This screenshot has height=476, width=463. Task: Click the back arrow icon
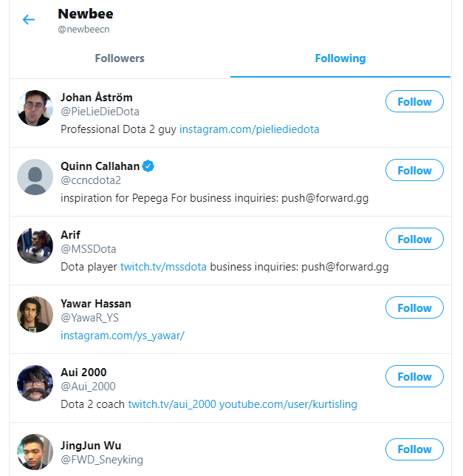pyautogui.click(x=29, y=20)
